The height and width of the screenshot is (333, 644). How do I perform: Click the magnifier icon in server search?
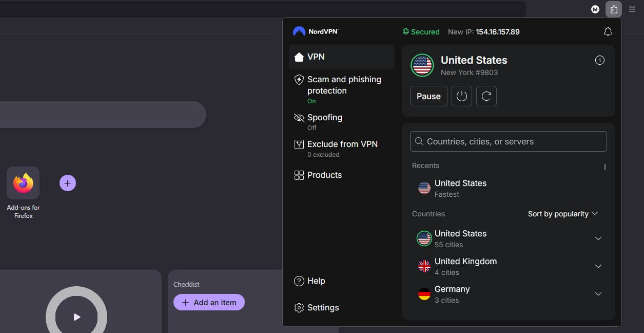click(x=419, y=141)
